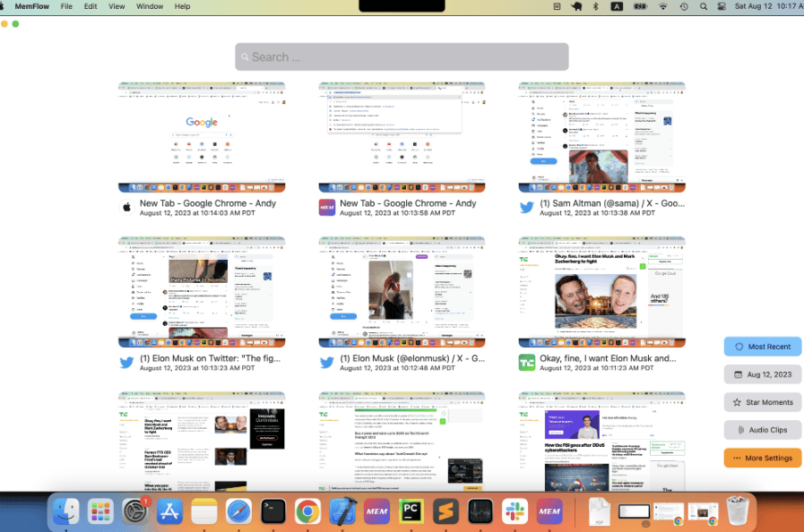Click the TechCrunch icon beside 'Okay, fine' entry
This screenshot has height=532, width=804.
(x=527, y=363)
